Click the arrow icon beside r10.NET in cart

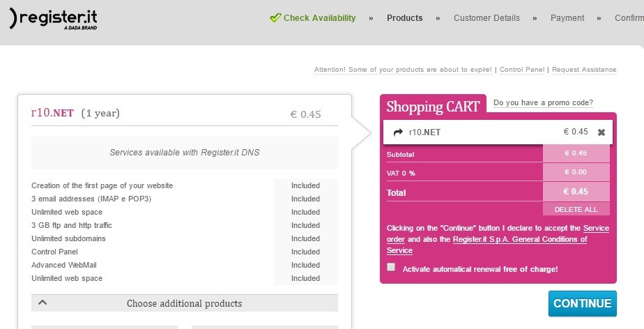click(398, 132)
